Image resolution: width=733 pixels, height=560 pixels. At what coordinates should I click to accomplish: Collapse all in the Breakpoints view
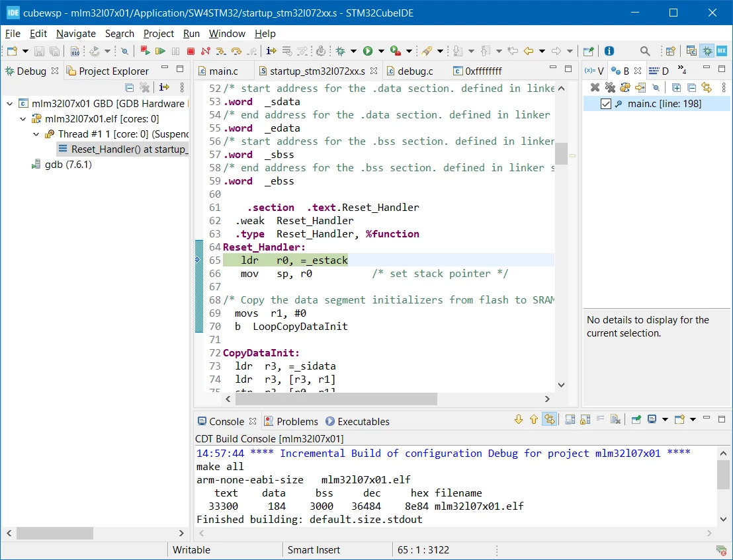(x=692, y=87)
